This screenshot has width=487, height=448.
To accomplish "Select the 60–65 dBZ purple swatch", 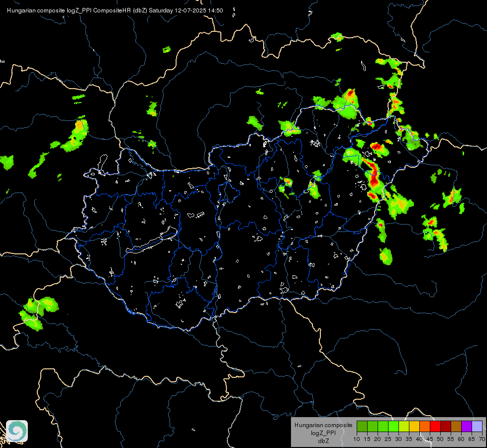I will pos(467,426).
